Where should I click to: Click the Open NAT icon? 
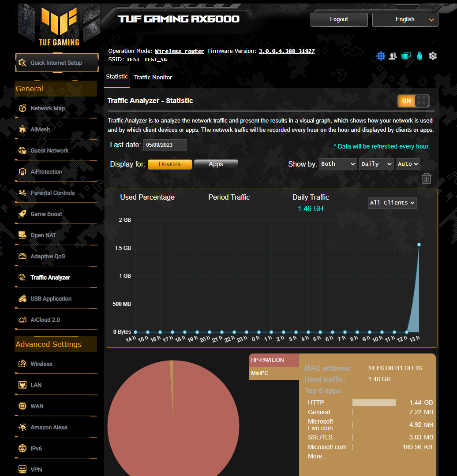click(x=22, y=235)
